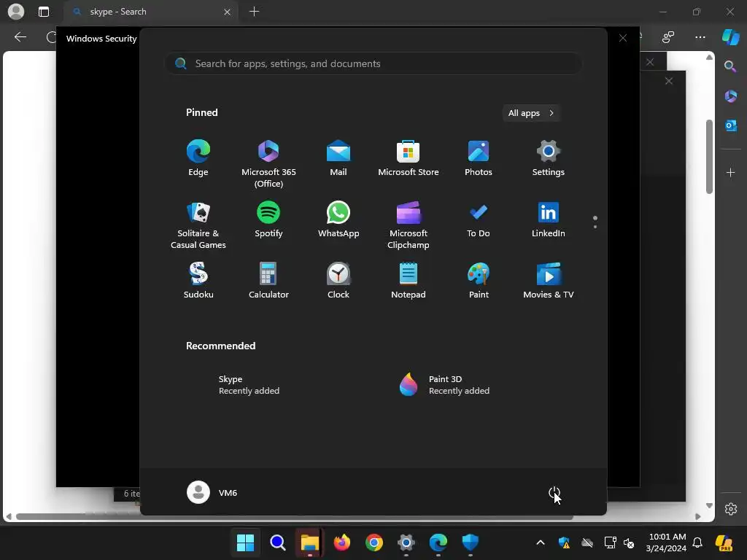Open Edge Settings and more menu

(700, 36)
